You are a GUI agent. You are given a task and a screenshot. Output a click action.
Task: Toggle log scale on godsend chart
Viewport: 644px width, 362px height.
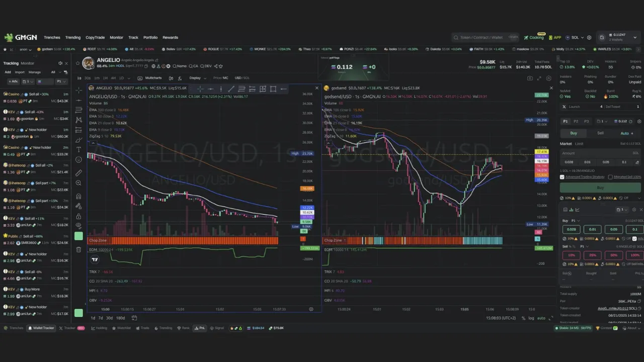[531, 318]
